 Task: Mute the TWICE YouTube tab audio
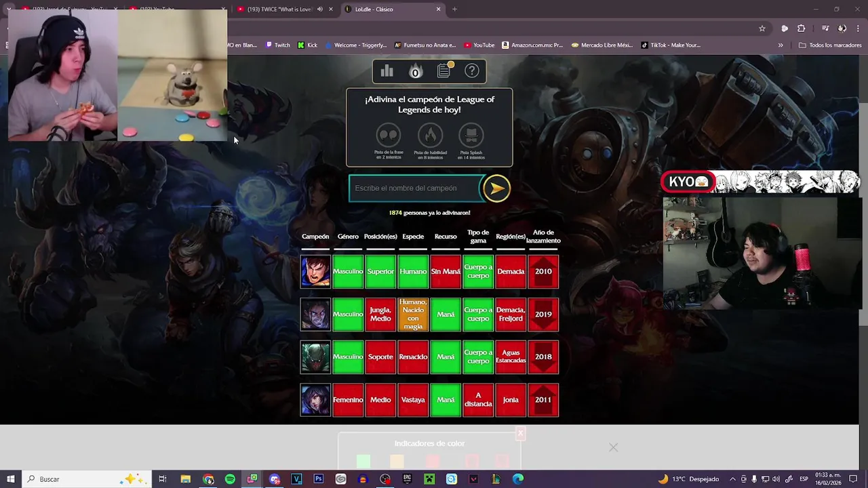point(320,9)
